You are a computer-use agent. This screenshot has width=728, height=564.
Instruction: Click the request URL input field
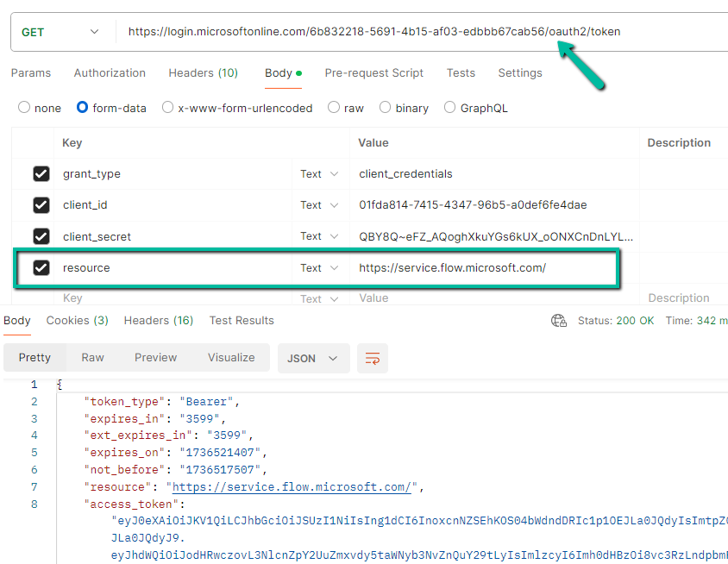point(414,32)
